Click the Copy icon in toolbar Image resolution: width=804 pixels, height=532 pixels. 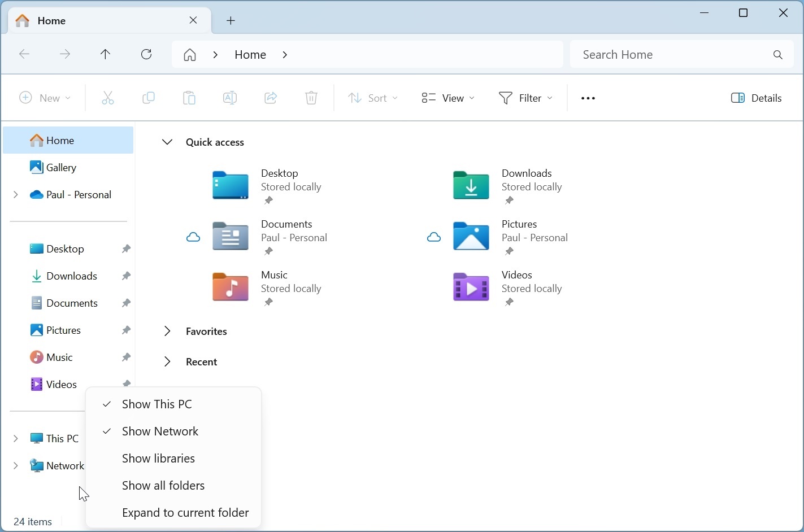point(148,98)
